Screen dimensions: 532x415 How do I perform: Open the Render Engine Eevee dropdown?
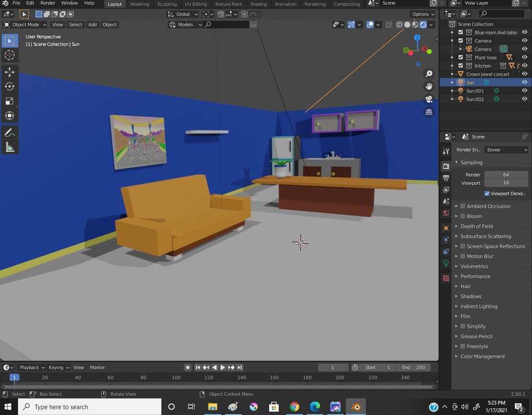506,150
